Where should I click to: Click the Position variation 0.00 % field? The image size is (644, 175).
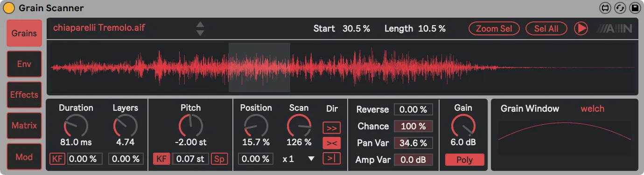pos(256,159)
